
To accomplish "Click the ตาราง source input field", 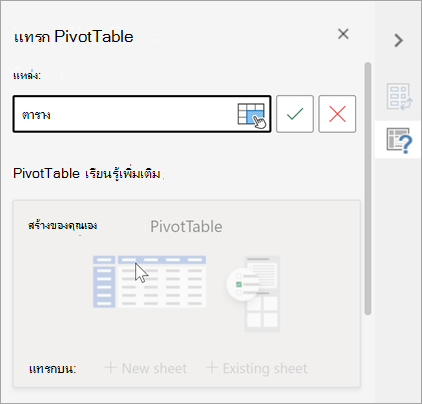I will click(x=142, y=114).
